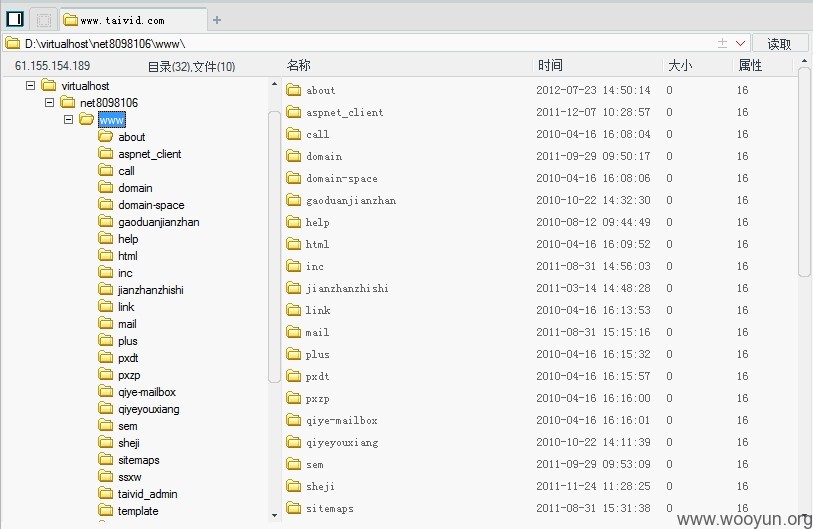Toggle the sidebar panel icon
This screenshot has width=813, height=529.
pos(15,19)
